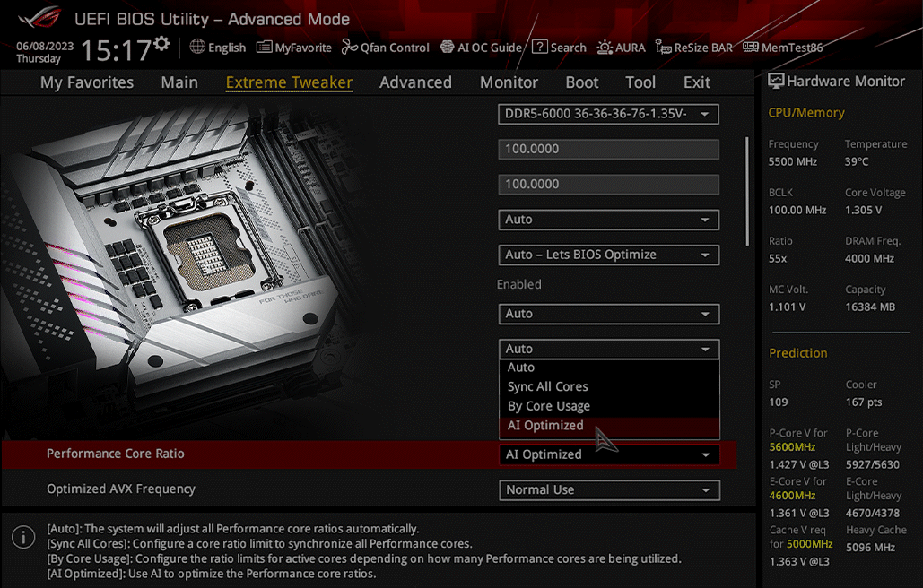
Task: Go to the Boot tab
Action: [581, 82]
